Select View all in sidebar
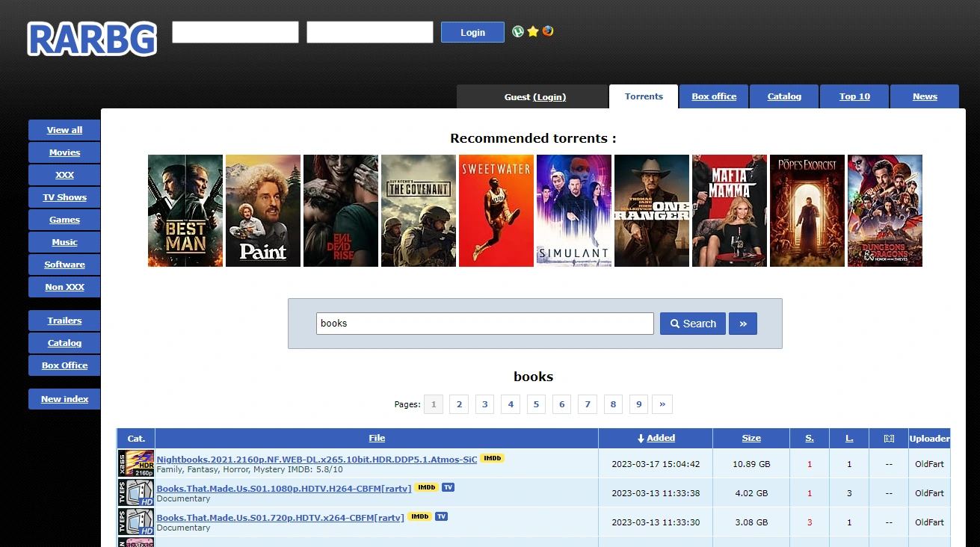 pos(64,130)
